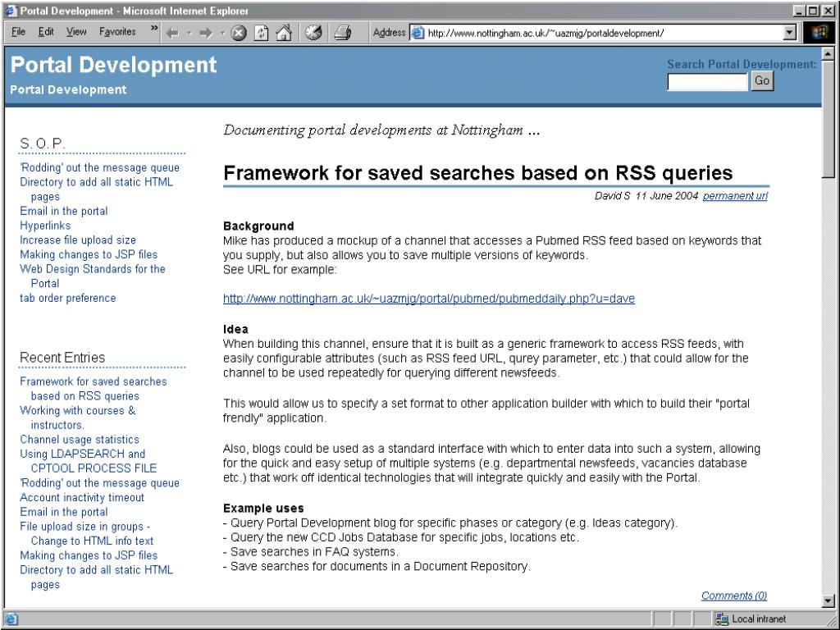Image resolution: width=840 pixels, height=630 pixels.
Task: Click the vertical scrollbar up arrow
Action: click(x=829, y=53)
